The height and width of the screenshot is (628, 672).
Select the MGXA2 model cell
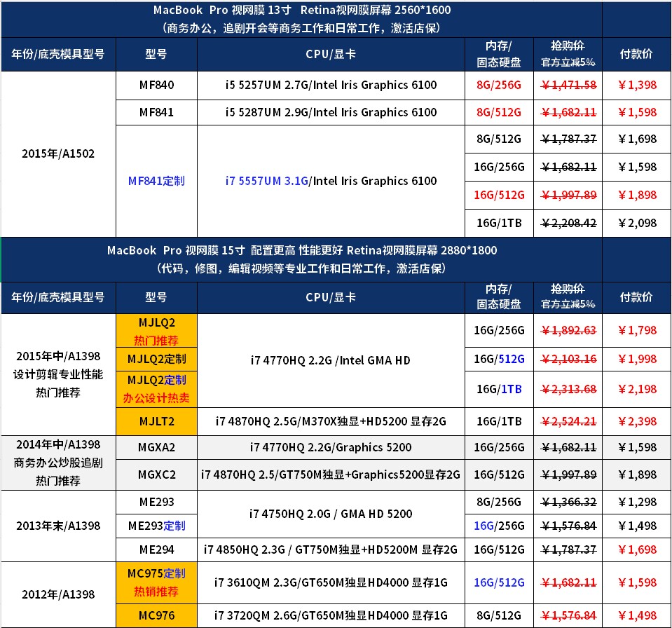click(x=156, y=448)
